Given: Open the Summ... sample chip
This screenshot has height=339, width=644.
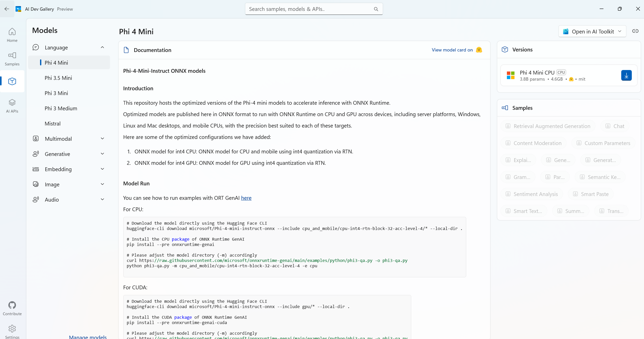Looking at the screenshot, I should (x=571, y=211).
